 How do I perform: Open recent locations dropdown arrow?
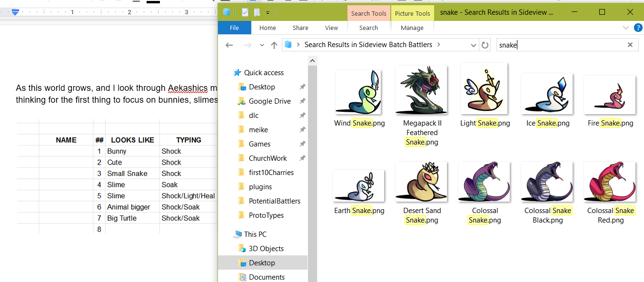pos(261,45)
